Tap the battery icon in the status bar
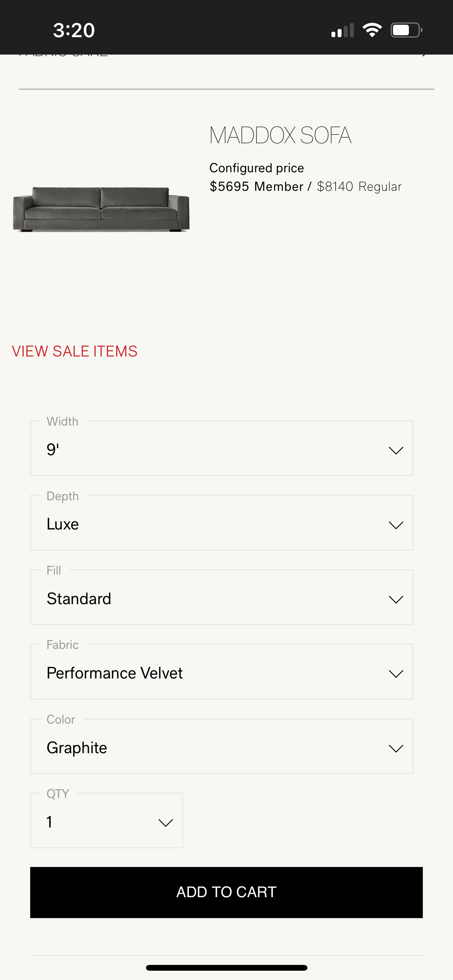The width and height of the screenshot is (453, 980). coord(406,30)
